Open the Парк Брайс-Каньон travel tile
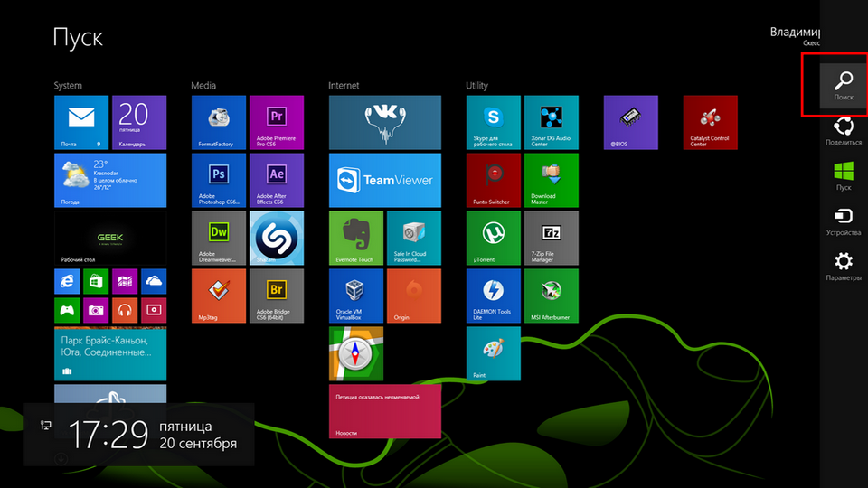The height and width of the screenshot is (488, 868). click(x=110, y=353)
